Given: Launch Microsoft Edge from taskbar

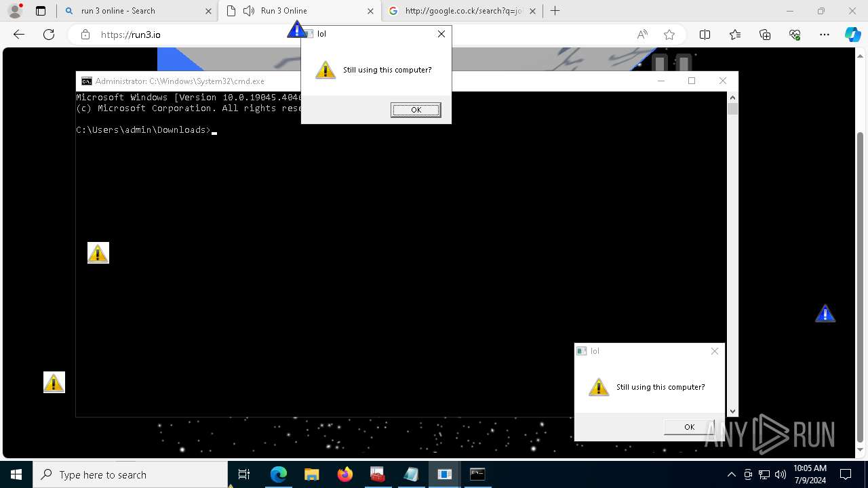Looking at the screenshot, I should point(279,474).
